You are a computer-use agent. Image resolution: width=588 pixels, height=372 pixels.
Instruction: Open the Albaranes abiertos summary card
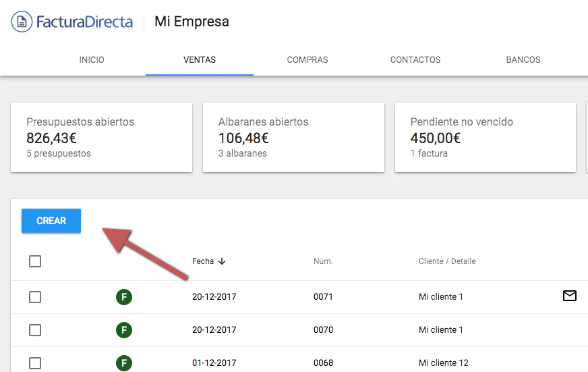click(x=293, y=137)
